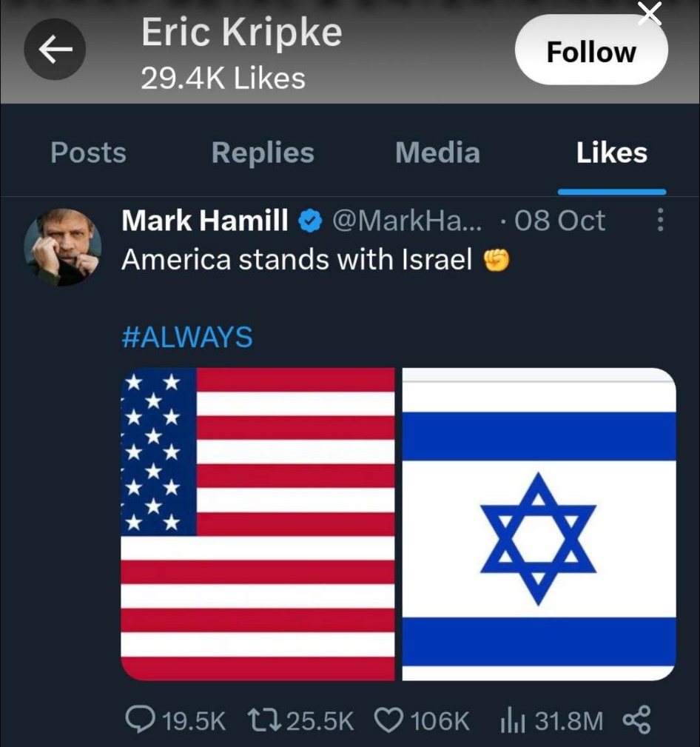The width and height of the screenshot is (700, 747).
Task: Follow Eric Kripke's account
Action: pyautogui.click(x=591, y=50)
